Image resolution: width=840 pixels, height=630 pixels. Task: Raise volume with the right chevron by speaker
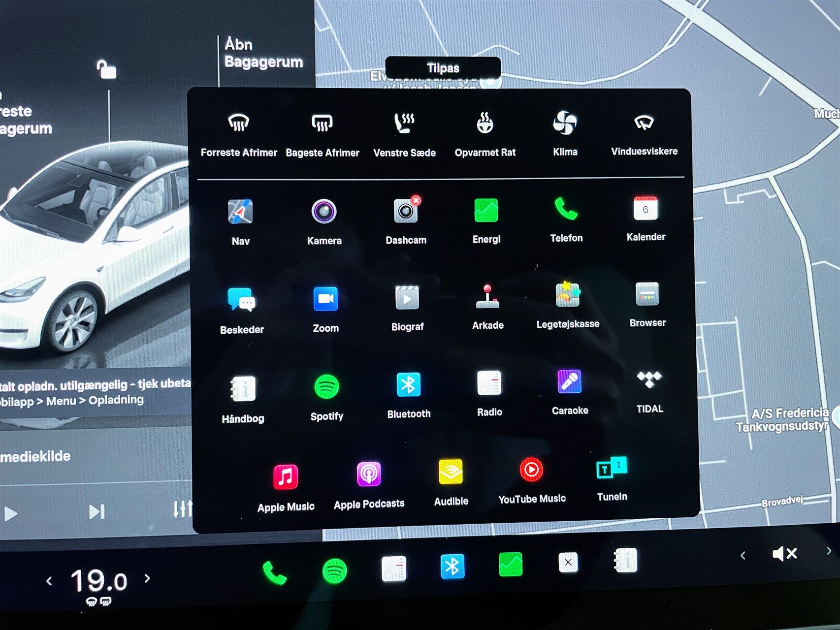829,551
